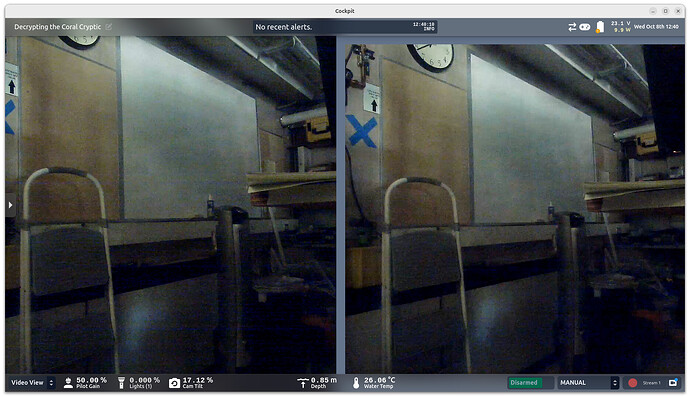Image resolution: width=690 pixels, height=397 pixels.
Task: Click the Cam Tilt camera icon
Action: (x=174, y=383)
